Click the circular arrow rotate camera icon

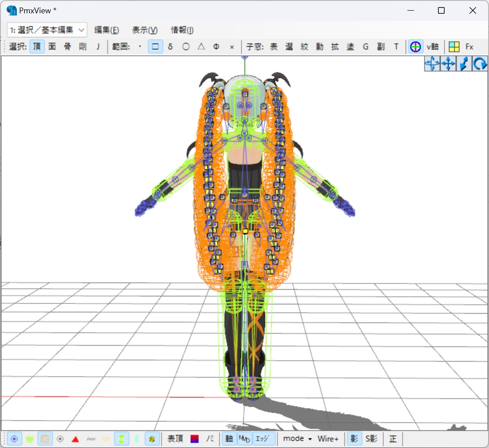[480, 64]
